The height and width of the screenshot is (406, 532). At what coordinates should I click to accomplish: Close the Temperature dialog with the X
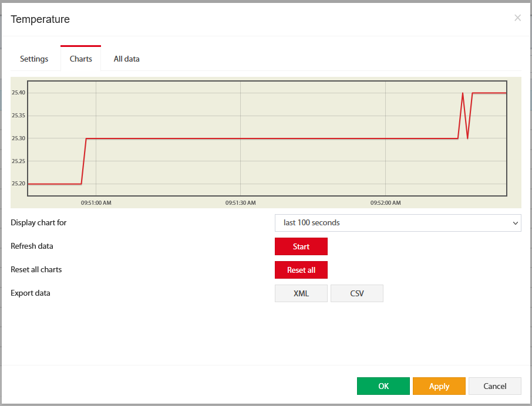tap(517, 18)
